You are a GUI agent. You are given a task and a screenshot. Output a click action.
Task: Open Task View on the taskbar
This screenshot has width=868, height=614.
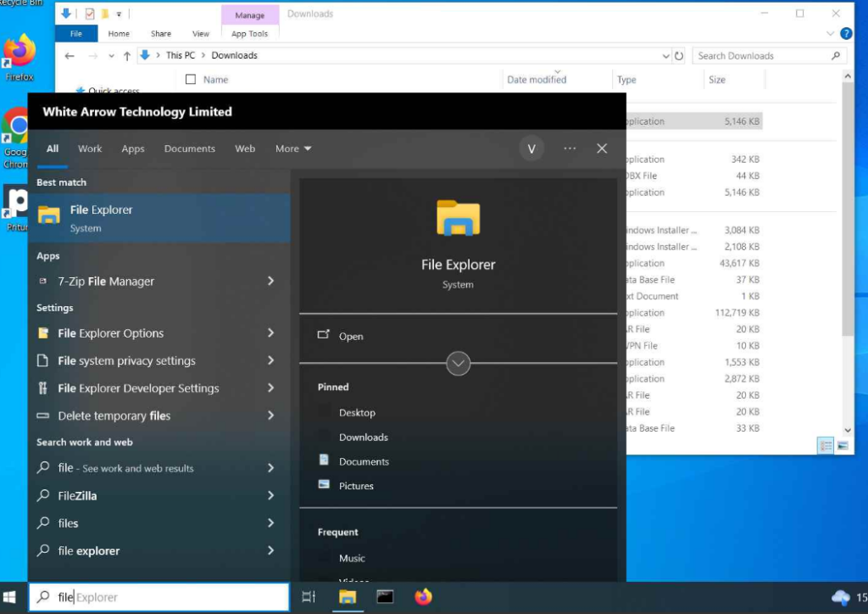click(x=309, y=597)
